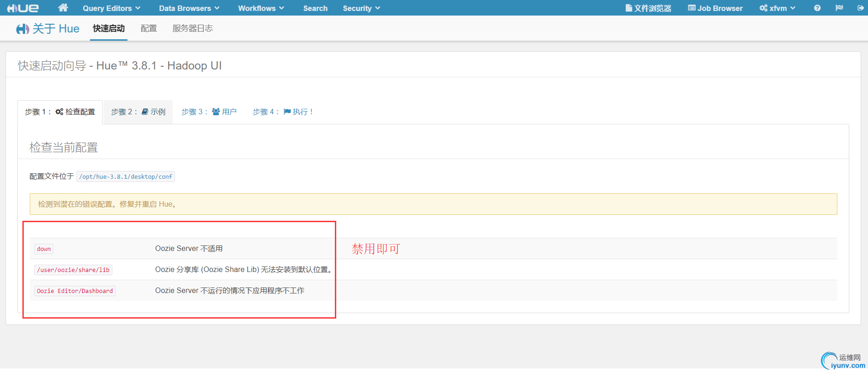Open the help question mark icon
This screenshot has width=868, height=373.
coord(817,8)
